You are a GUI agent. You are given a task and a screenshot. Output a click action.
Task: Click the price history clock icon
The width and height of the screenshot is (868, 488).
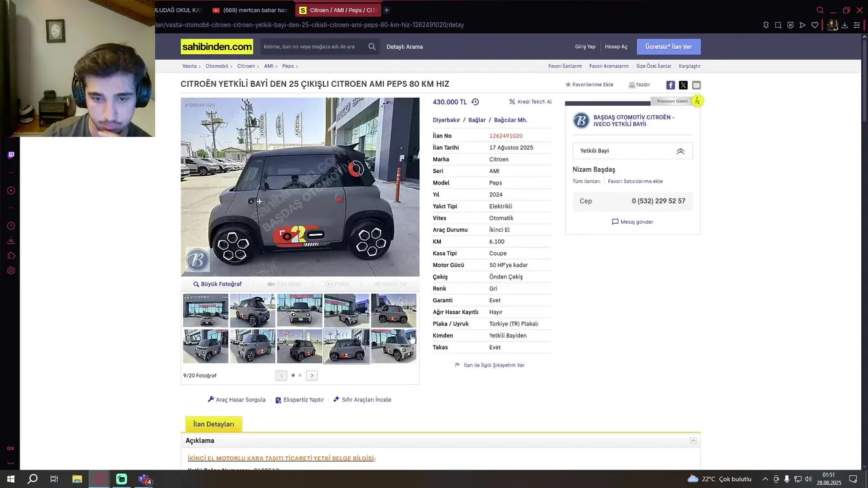[475, 102]
